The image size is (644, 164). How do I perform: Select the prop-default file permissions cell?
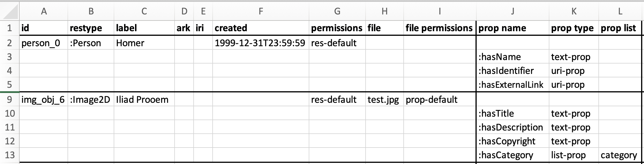pos(439,100)
